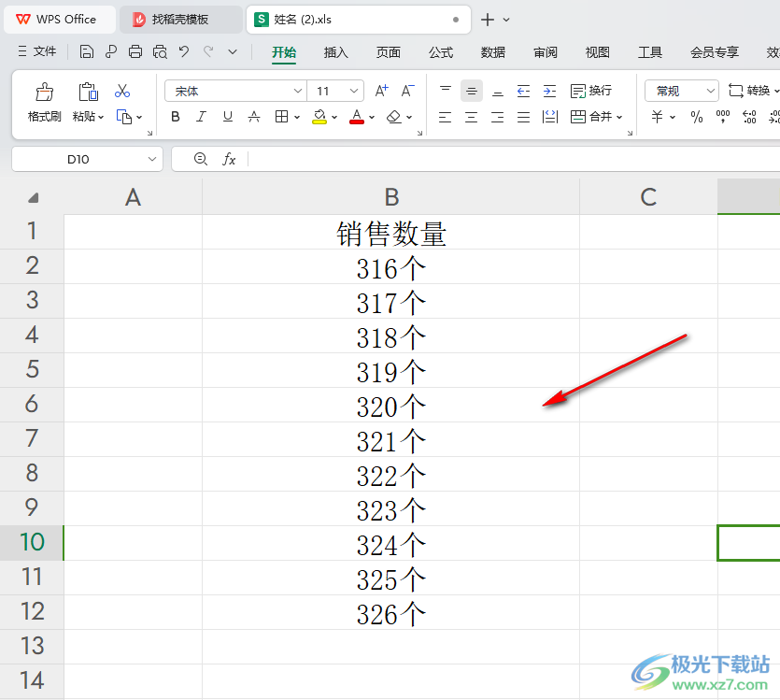Click the Save icon in quick toolbar
The image size is (780, 700).
coord(87,52)
